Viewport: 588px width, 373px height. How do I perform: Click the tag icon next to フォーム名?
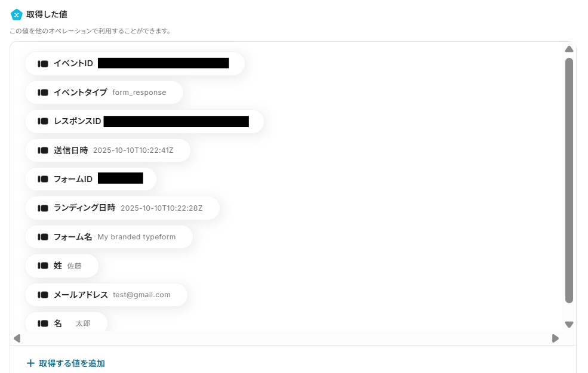click(x=43, y=237)
